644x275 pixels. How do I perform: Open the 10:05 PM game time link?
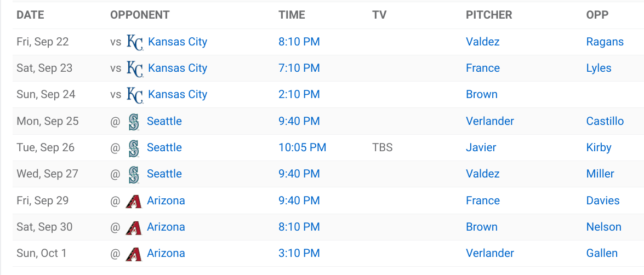303,147
